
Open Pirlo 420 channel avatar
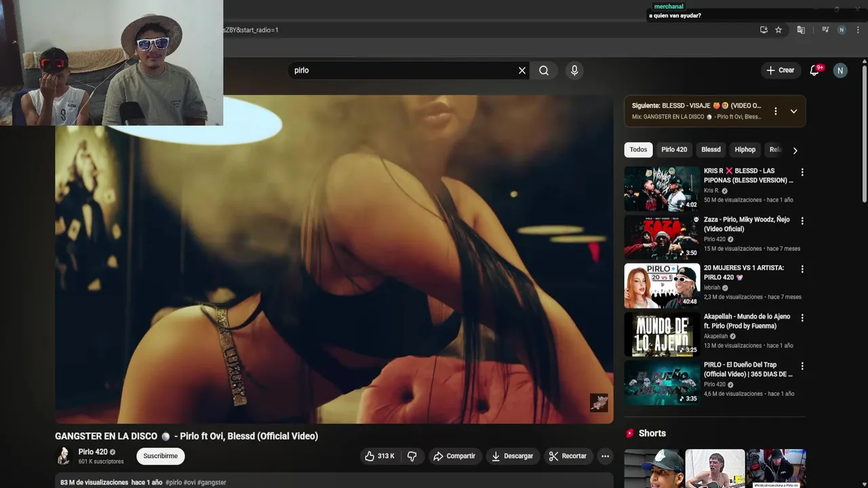point(64,456)
